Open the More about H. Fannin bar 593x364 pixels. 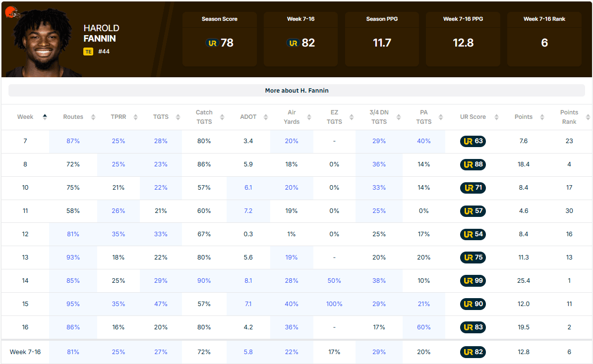(x=296, y=91)
